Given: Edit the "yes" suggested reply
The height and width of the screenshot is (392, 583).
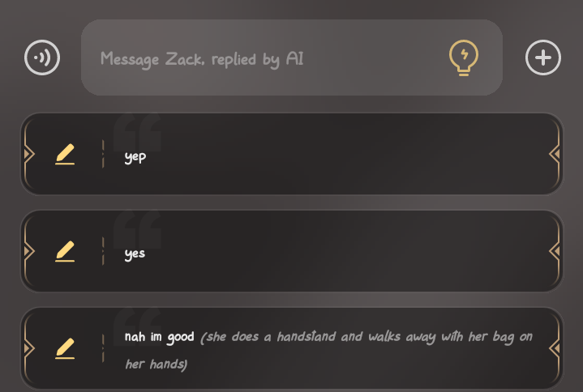Looking at the screenshot, I should 65,251.
